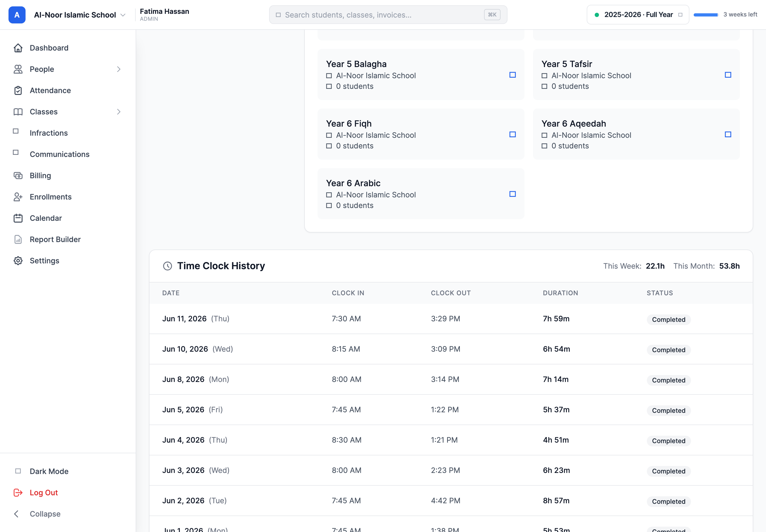Image resolution: width=766 pixels, height=532 pixels.
Task: Open the Year 5 Tafsir class card
Action: pos(636,75)
